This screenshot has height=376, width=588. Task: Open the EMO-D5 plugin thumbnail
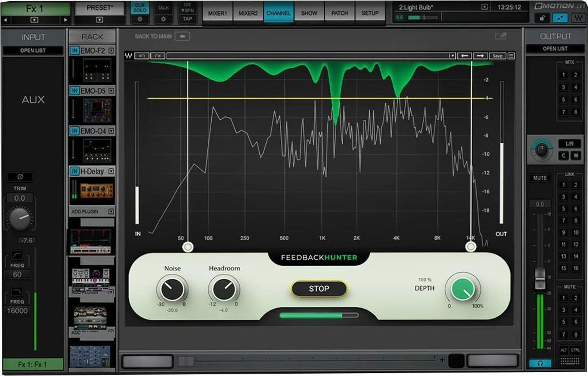tap(97, 111)
